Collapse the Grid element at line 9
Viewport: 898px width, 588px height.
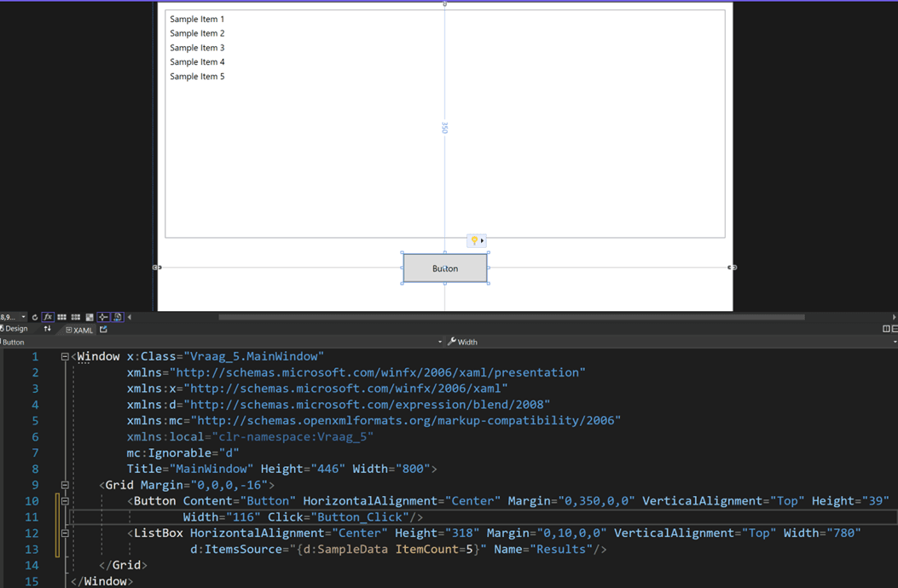coord(65,485)
